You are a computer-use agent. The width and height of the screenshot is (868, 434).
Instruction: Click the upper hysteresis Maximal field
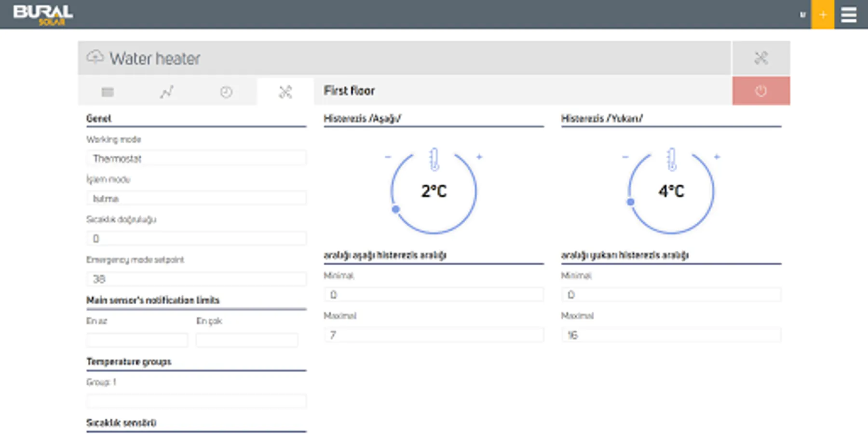click(671, 335)
